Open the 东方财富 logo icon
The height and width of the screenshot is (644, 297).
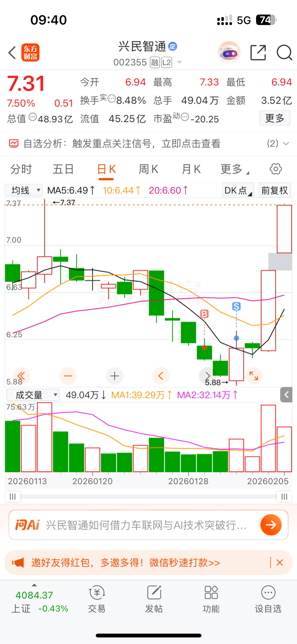coord(31,53)
